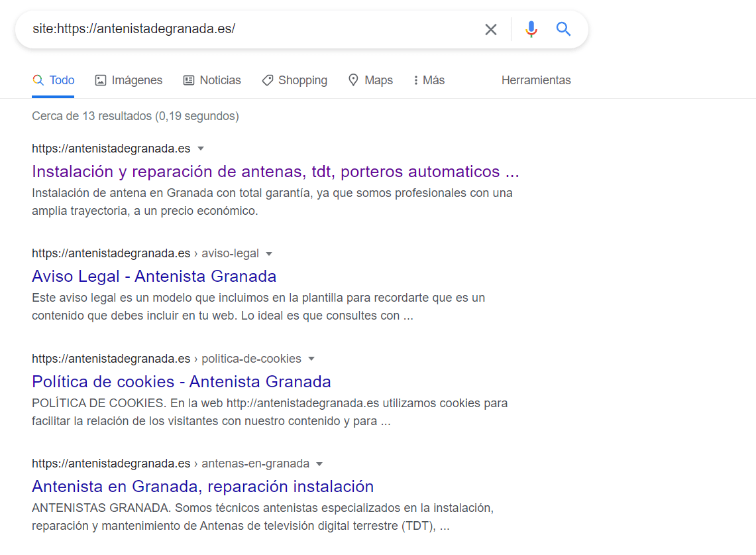The width and height of the screenshot is (756, 555).
Task: Expand dropdown arrow next to the antenas-en-granada URL
Action: (319, 464)
